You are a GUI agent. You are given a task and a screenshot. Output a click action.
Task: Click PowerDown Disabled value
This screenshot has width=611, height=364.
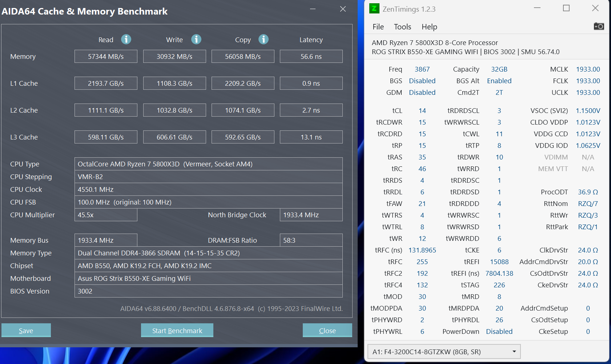[499, 331]
